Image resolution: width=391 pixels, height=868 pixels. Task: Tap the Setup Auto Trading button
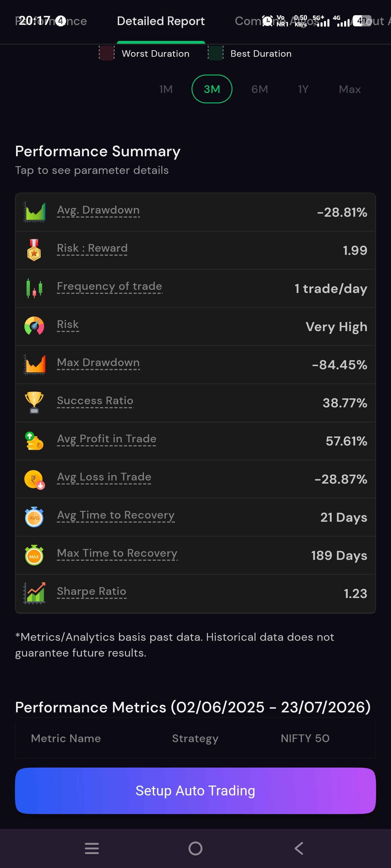195,790
